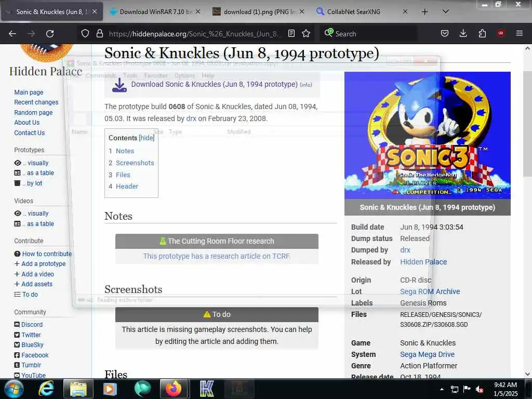Open Sega Mega Drive system link

pyautogui.click(x=427, y=354)
